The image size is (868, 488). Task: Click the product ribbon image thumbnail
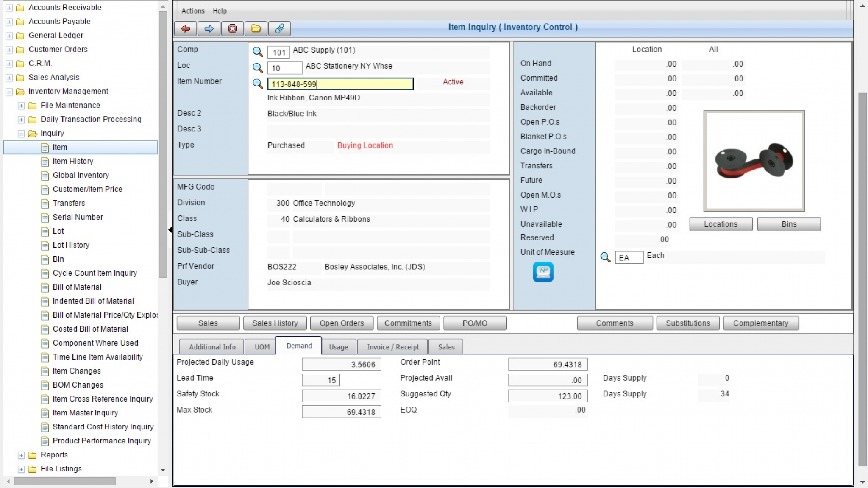click(x=754, y=161)
